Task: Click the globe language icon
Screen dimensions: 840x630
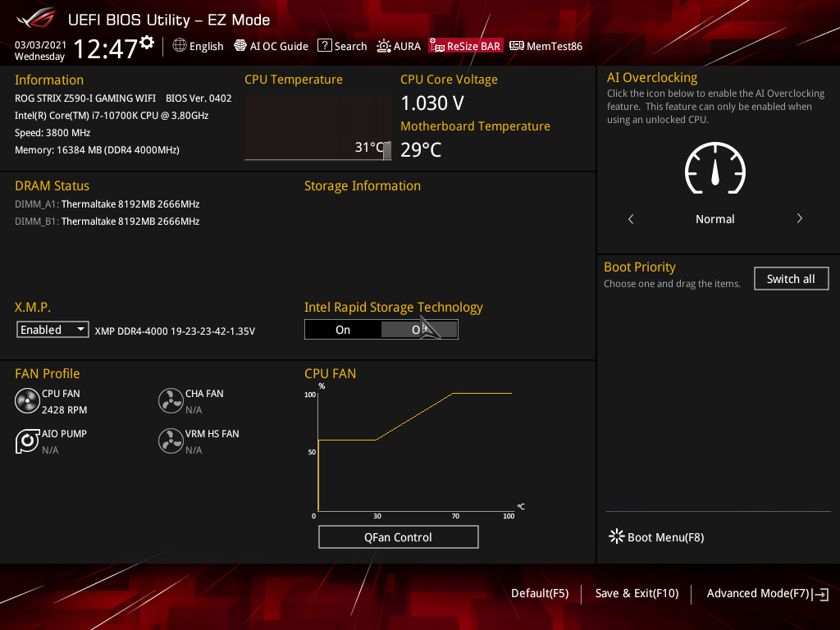Action: click(180, 46)
